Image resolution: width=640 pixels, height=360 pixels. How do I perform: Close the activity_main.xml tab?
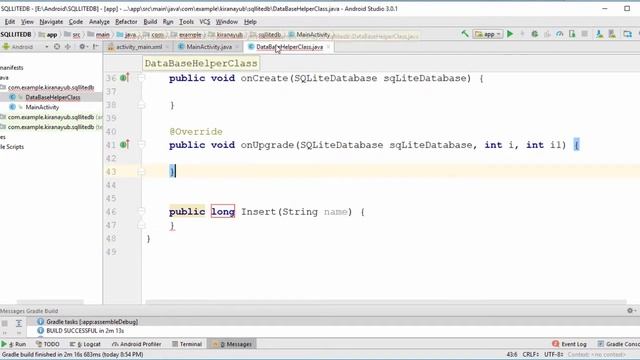point(167,47)
